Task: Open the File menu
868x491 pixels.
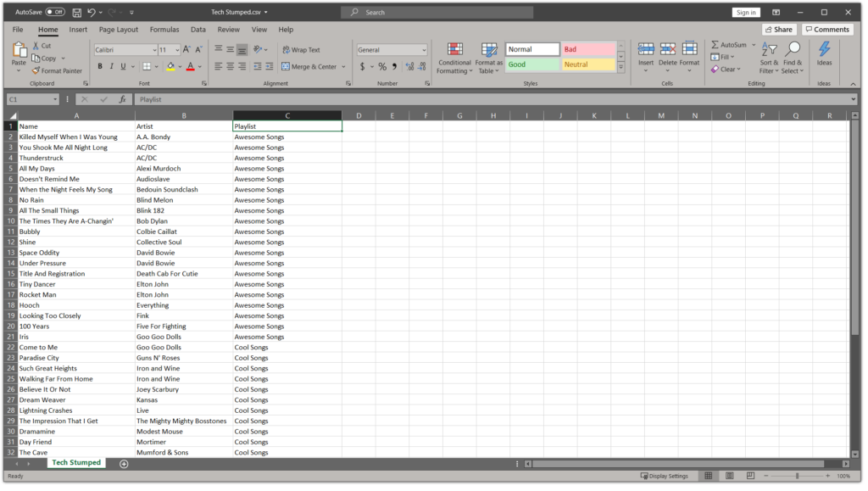Action: click(18, 30)
